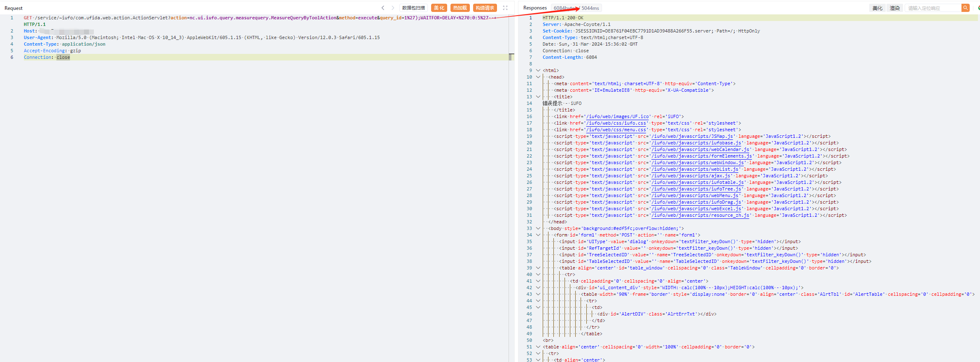Open the 热加载 hot reload button
This screenshot has width=980, height=362.
(x=460, y=8)
